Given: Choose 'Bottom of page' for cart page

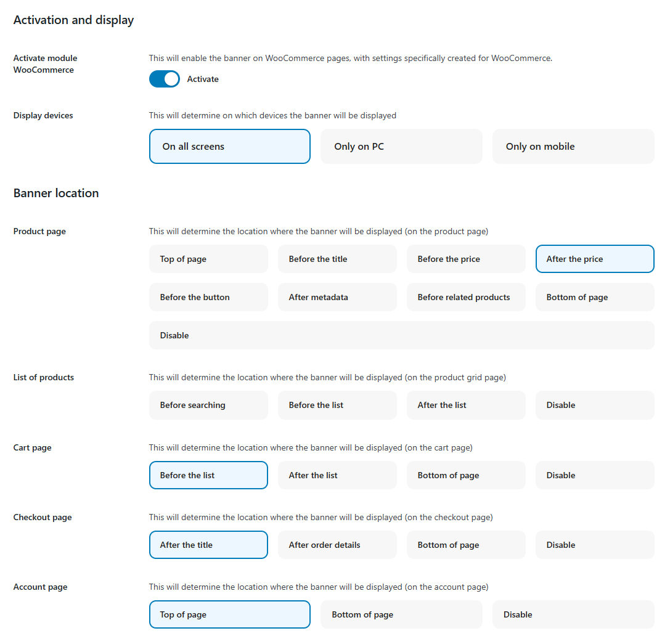Looking at the screenshot, I should [x=466, y=475].
